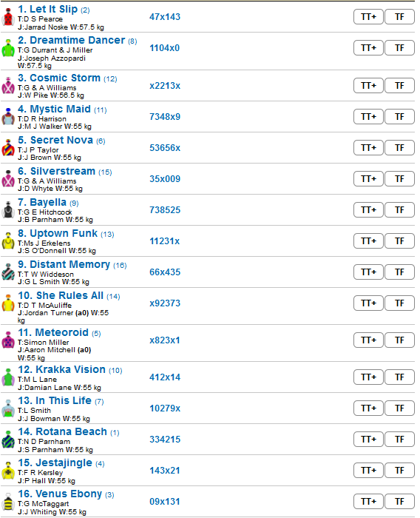Open the Krakka Vision horse link
This screenshot has height=518, width=420.
click(62, 369)
